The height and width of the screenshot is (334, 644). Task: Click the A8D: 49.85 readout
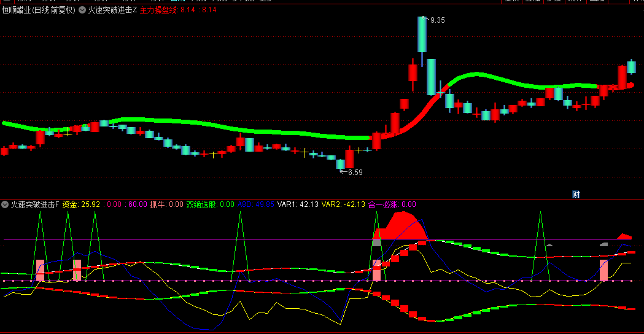coord(255,204)
